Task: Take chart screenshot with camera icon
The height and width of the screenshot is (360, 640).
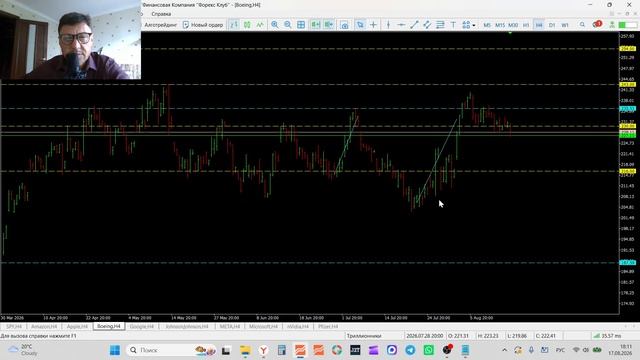Action: pyautogui.click(x=344, y=25)
